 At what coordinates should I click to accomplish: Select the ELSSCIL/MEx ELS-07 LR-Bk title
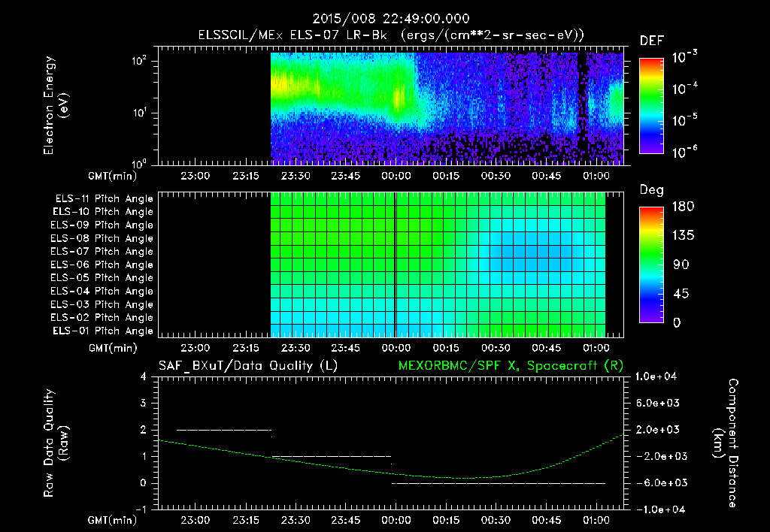pyautogui.click(x=293, y=35)
